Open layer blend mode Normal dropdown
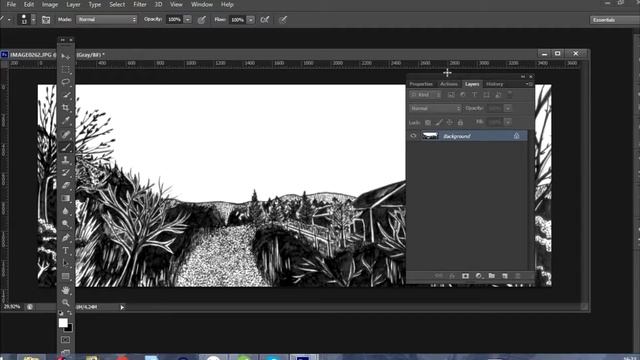This screenshot has height=360, width=640. (435, 108)
